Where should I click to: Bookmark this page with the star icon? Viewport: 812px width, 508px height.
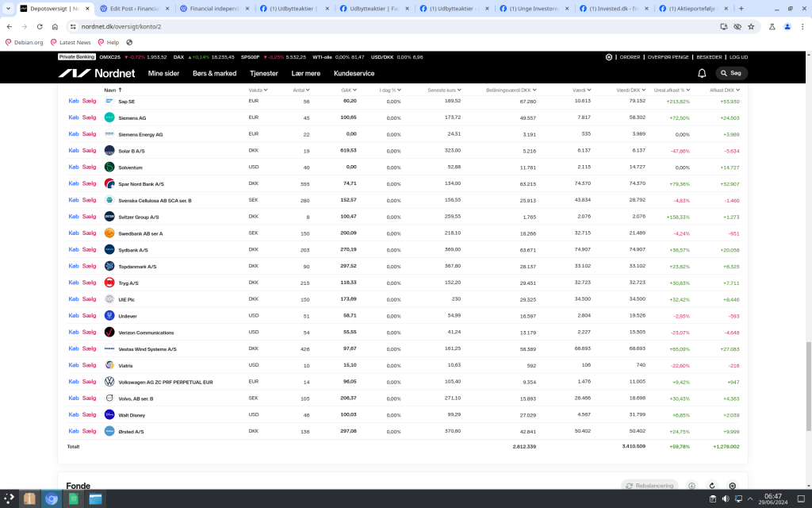coord(750,26)
